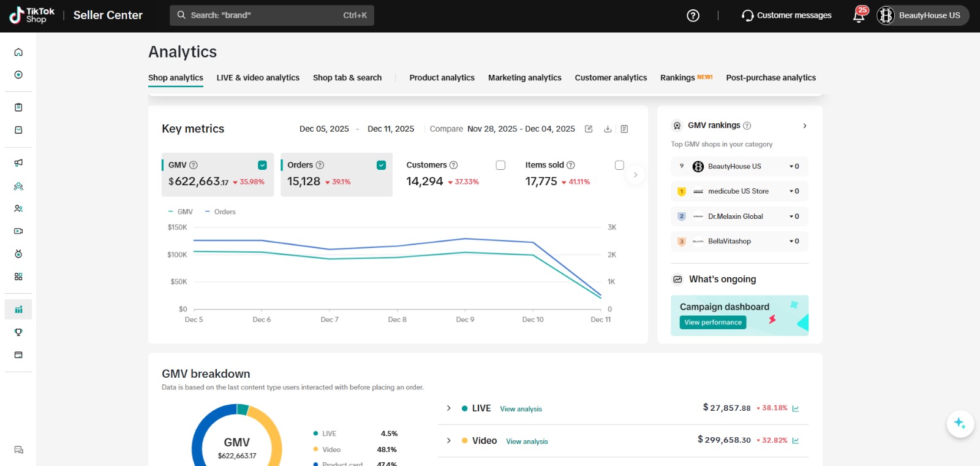980x466 pixels.
Task: Open medicube US Store ranking row
Action: point(739,191)
